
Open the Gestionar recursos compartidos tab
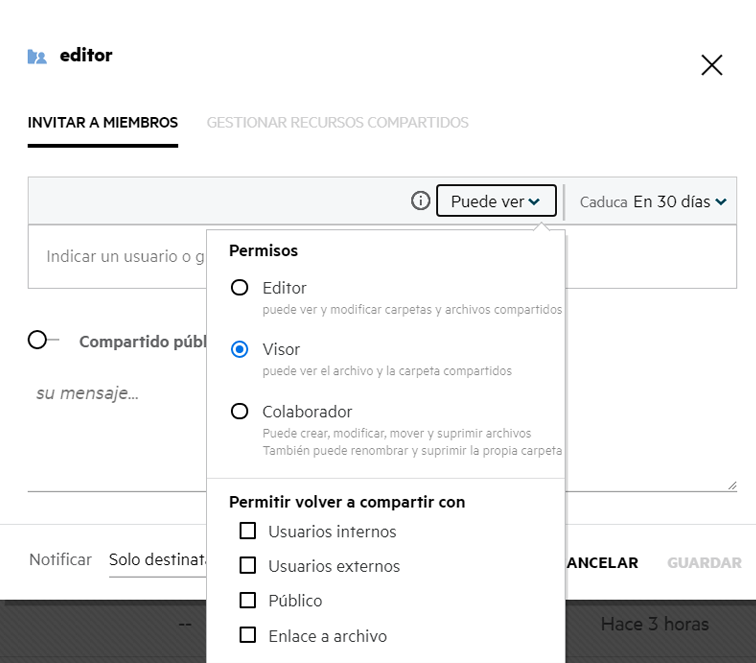tap(338, 123)
